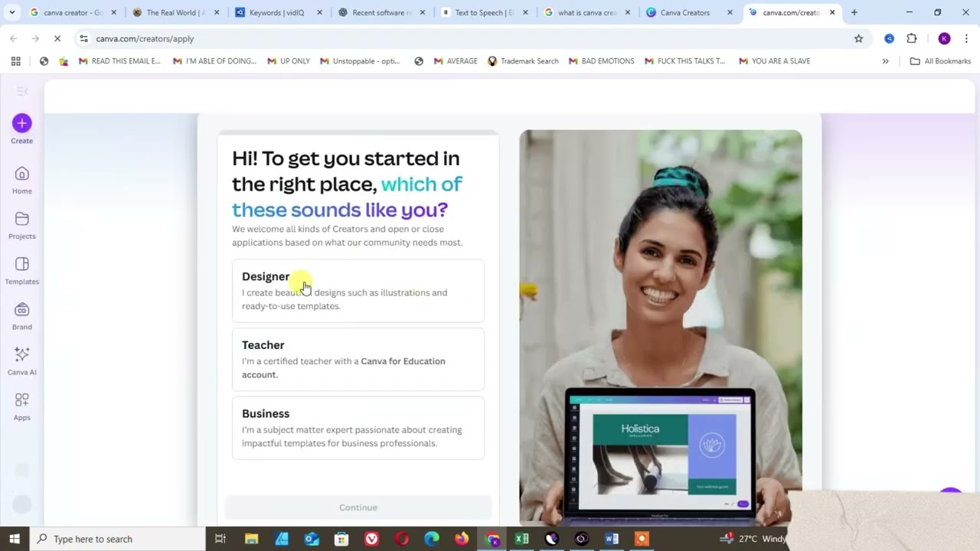Open Chrome three-dot menu
The image size is (980, 551).
tap(966, 38)
